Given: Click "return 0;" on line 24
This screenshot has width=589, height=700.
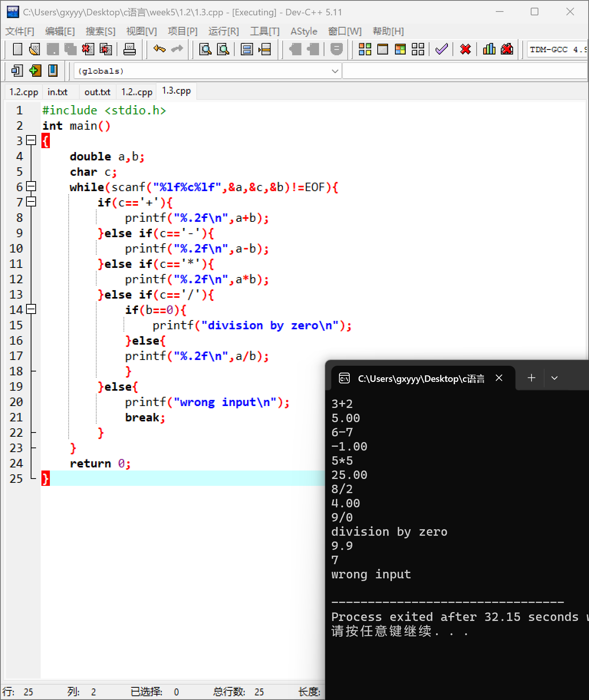Looking at the screenshot, I should click(100, 464).
